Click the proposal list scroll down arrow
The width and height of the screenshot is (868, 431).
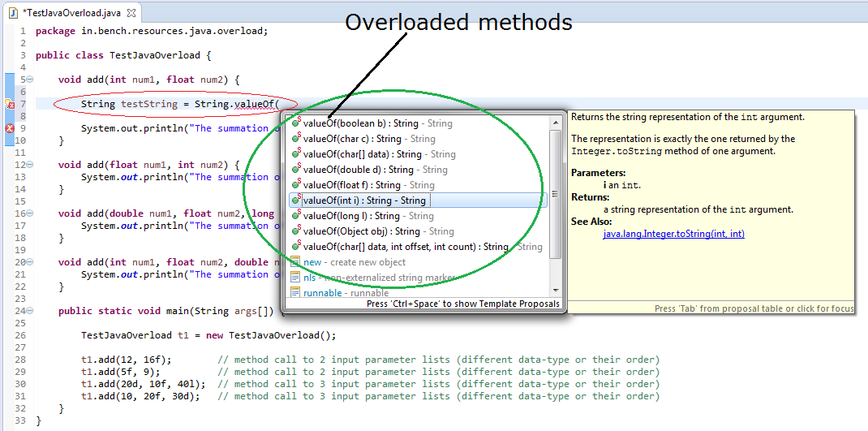tap(555, 291)
